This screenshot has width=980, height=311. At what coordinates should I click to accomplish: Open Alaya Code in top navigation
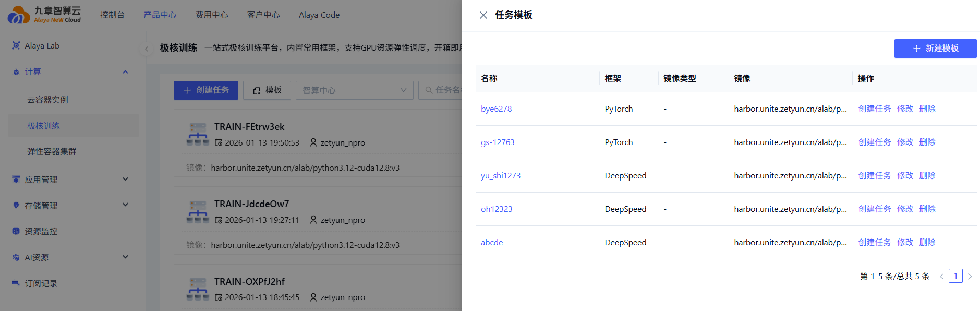click(319, 15)
